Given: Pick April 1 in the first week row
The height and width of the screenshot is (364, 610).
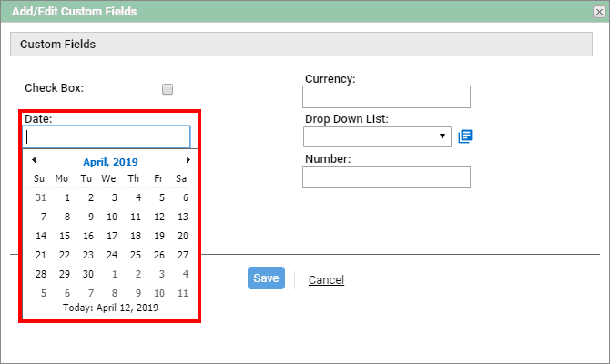Looking at the screenshot, I should tap(66, 197).
